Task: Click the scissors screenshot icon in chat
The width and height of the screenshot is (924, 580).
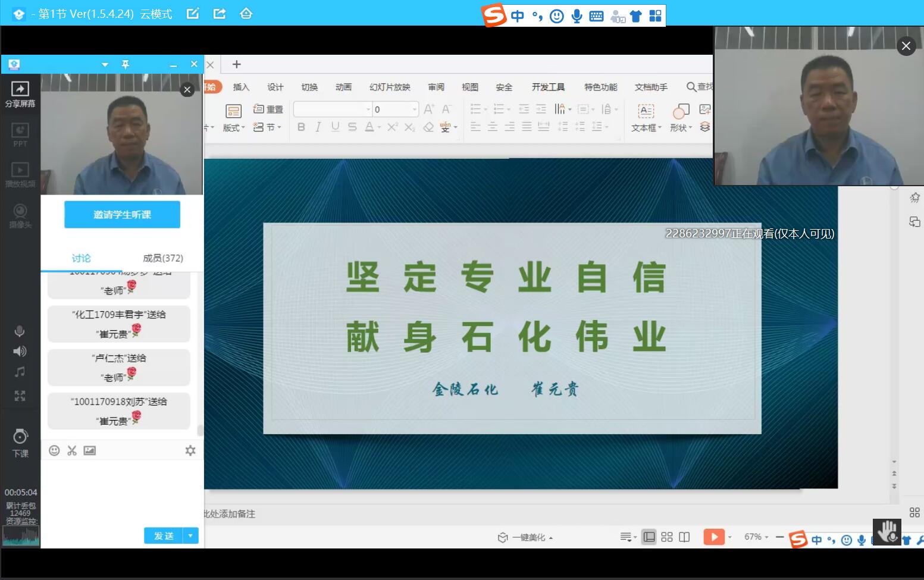Action: point(72,450)
